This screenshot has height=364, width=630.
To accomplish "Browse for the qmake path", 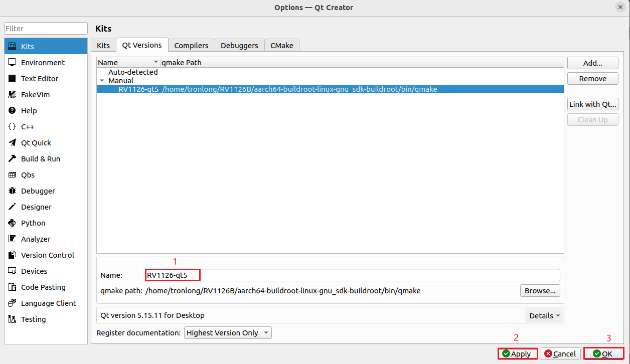I will pyautogui.click(x=540, y=291).
